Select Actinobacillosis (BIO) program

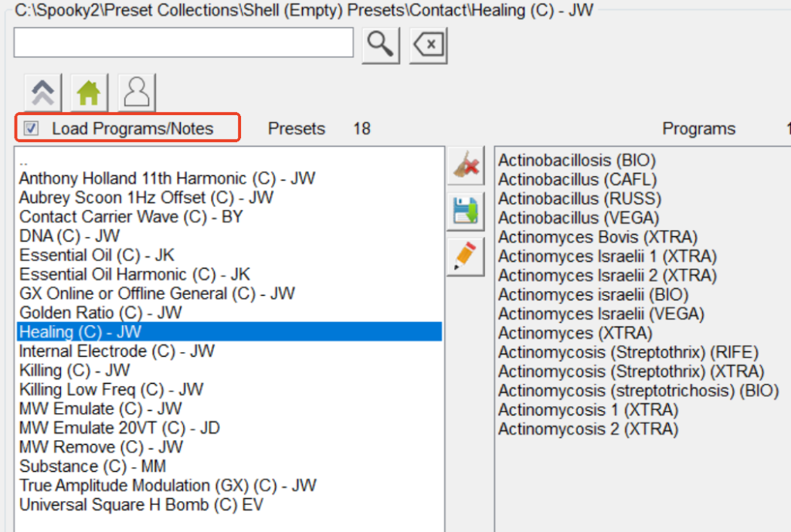[x=576, y=161]
